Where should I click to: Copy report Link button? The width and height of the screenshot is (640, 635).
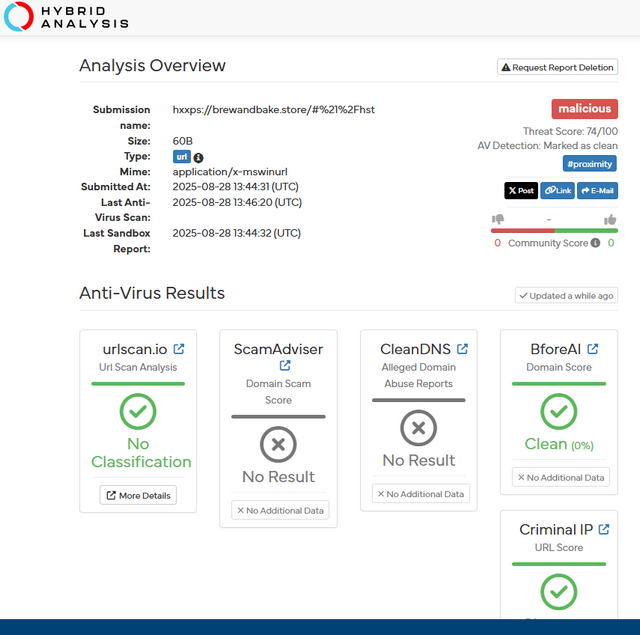[x=558, y=191]
